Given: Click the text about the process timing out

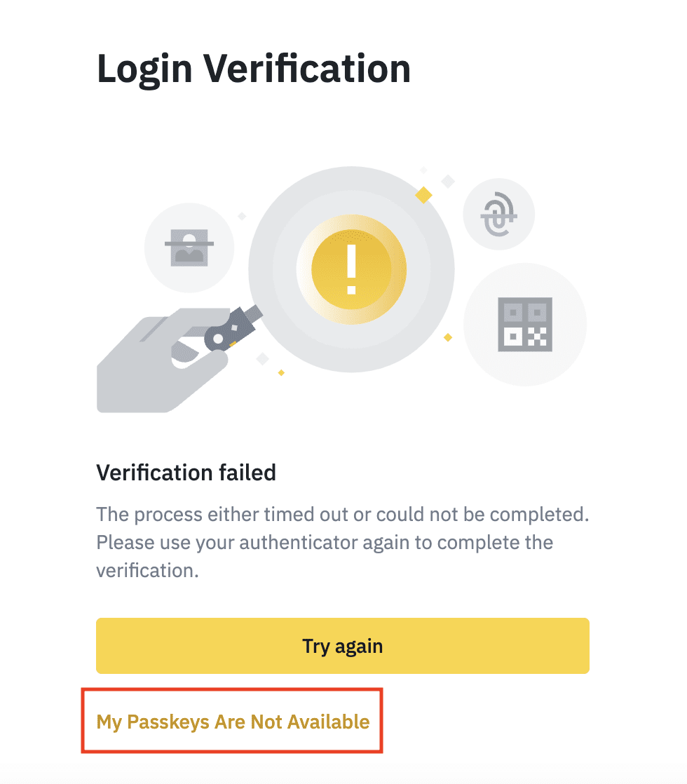Looking at the screenshot, I should coord(342,514).
